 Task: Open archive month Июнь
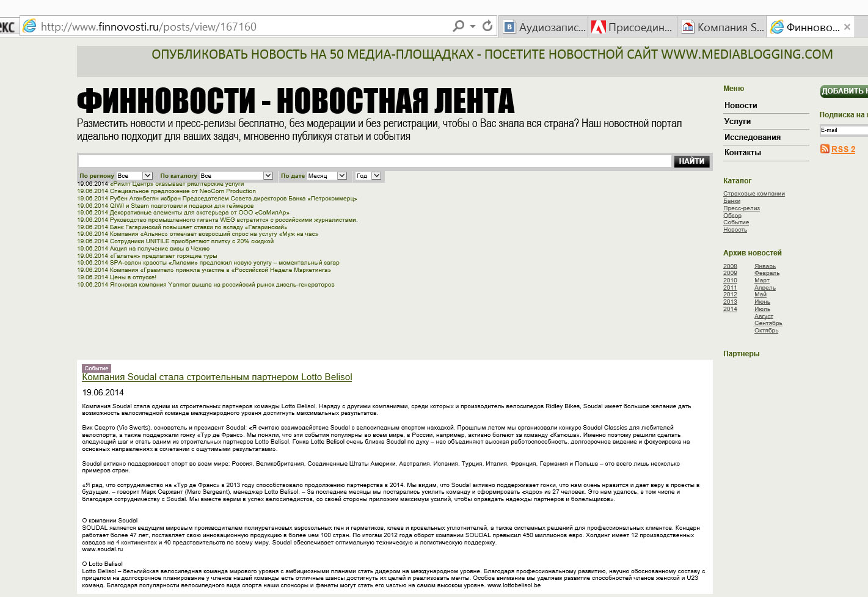click(762, 301)
